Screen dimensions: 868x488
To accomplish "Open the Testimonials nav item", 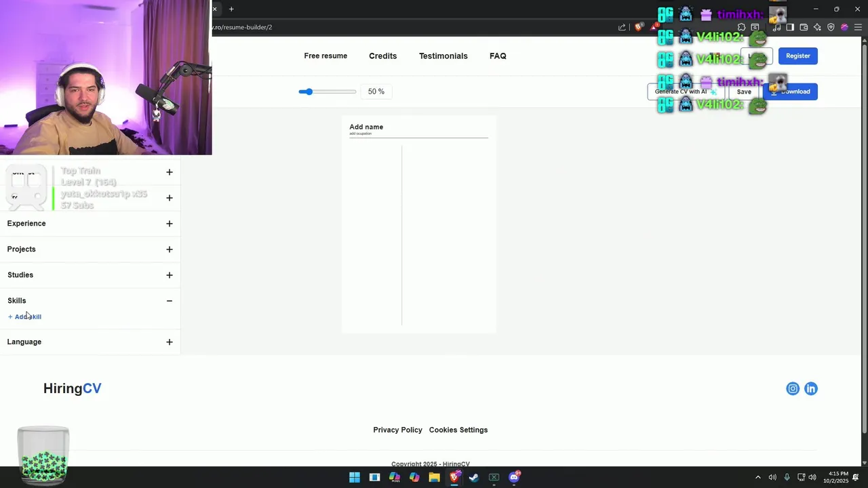I will [443, 56].
